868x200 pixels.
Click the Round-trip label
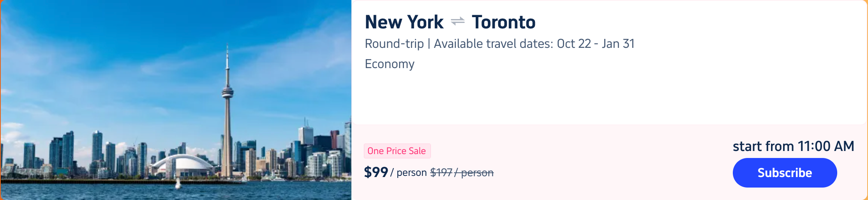394,44
